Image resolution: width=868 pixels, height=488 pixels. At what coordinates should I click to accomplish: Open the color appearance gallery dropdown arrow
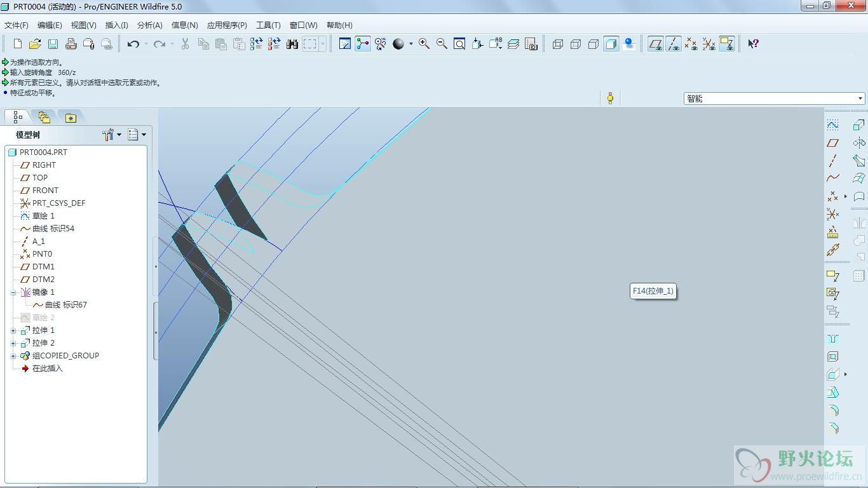411,44
